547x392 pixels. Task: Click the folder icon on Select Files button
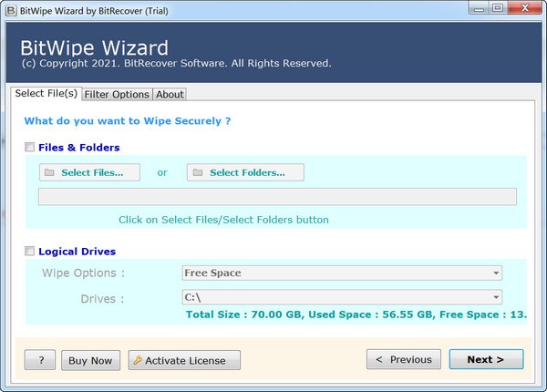click(49, 172)
